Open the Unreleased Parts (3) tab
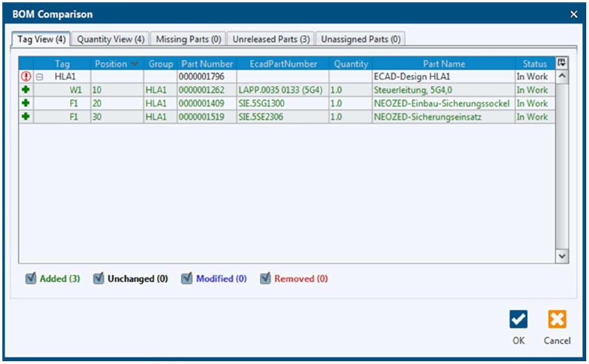The image size is (589, 364). pos(271,40)
